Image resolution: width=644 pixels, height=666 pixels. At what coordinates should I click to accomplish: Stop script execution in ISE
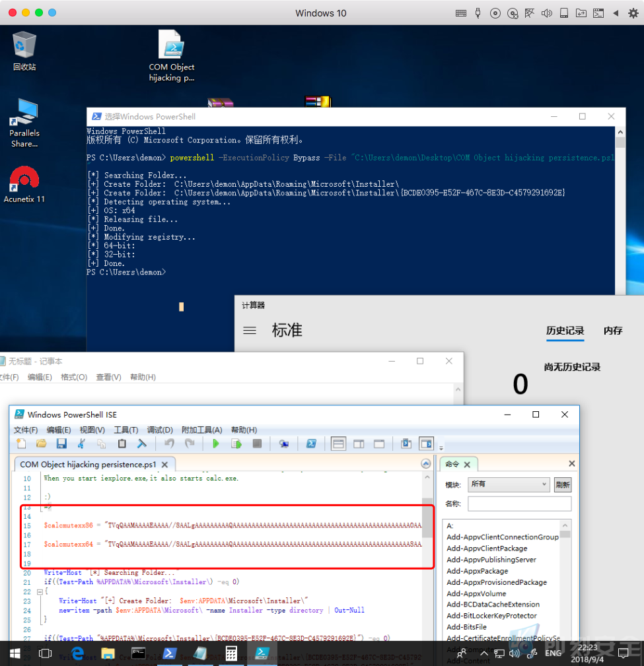(x=257, y=444)
